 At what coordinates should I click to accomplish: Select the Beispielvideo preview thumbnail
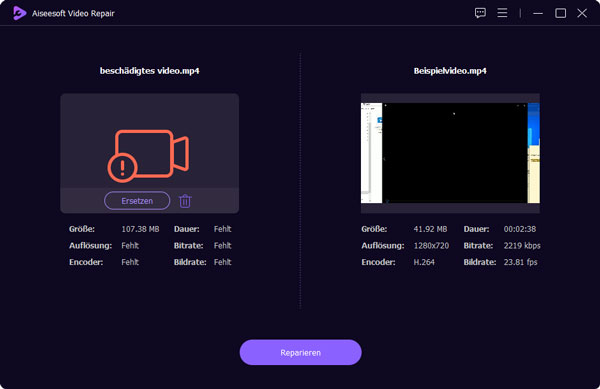[x=450, y=153]
